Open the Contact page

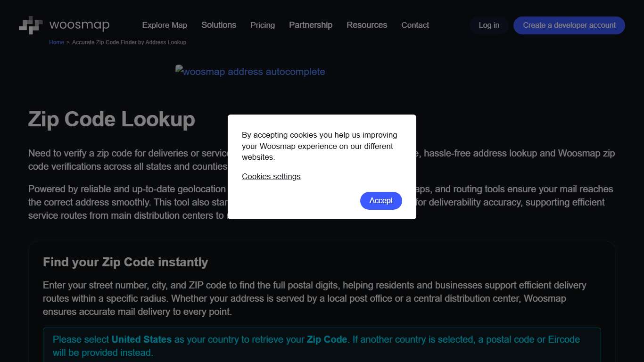click(415, 25)
